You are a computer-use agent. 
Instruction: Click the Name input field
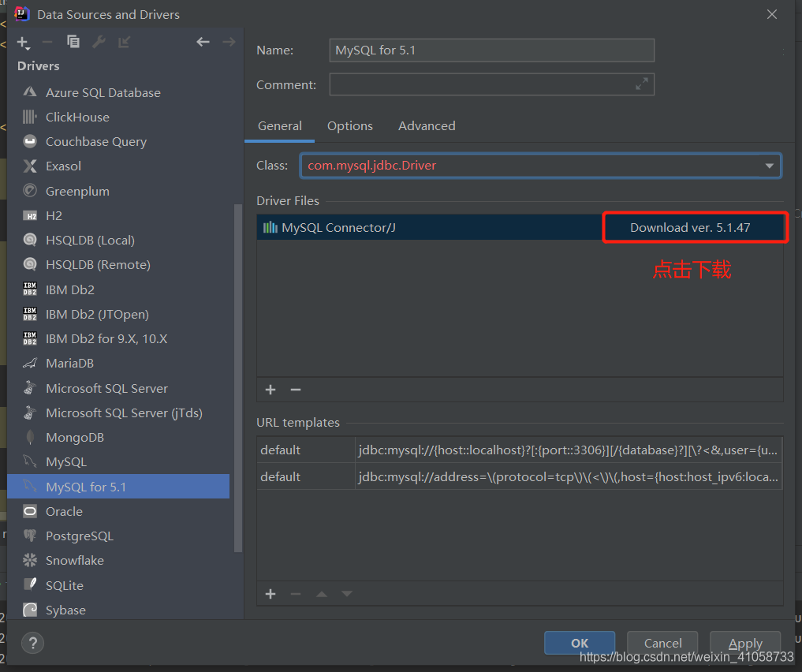click(x=491, y=50)
